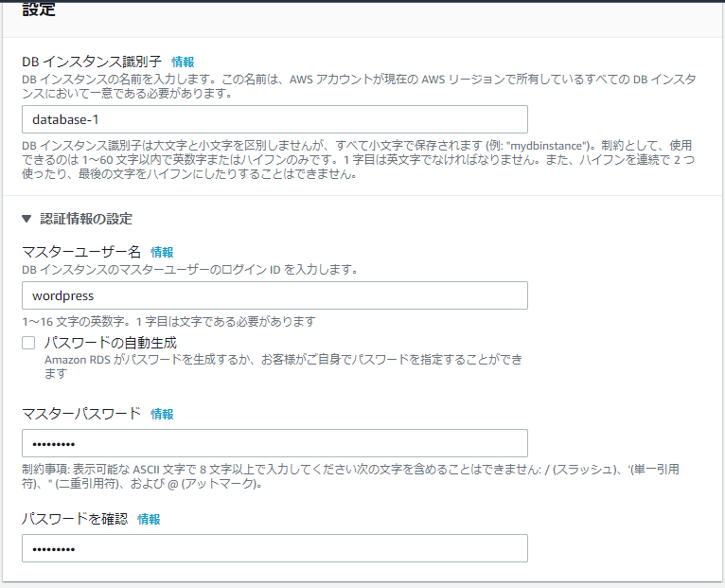Click the wordpress master username field
Image resolution: width=725 pixels, height=588 pixels.
[x=274, y=295]
